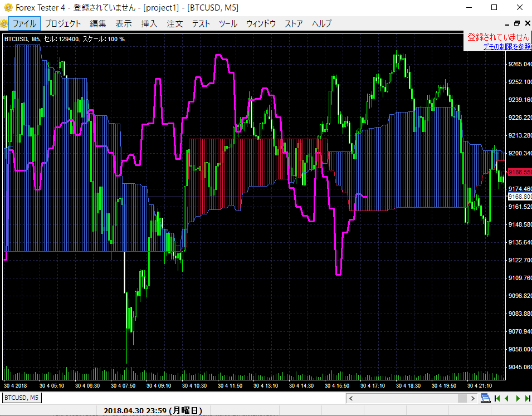Open the プロジェクト menu
This screenshot has height=416, width=532.
[x=63, y=24]
